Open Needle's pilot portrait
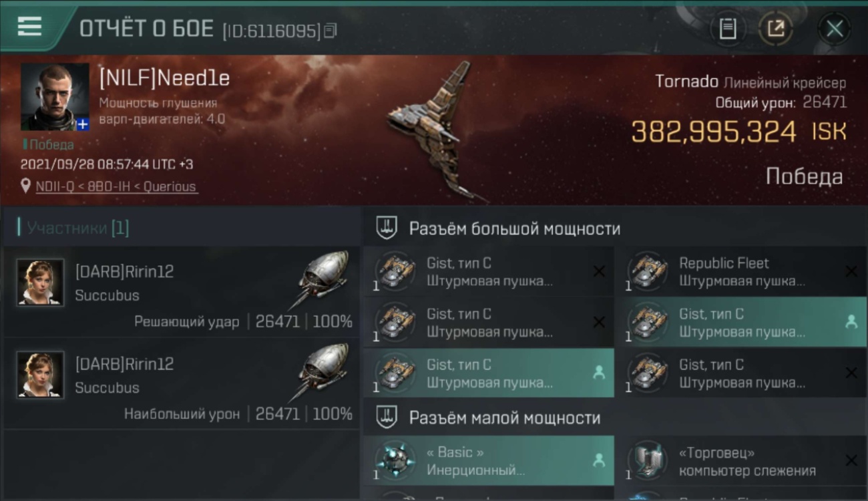This screenshot has height=501, width=868. (x=55, y=97)
